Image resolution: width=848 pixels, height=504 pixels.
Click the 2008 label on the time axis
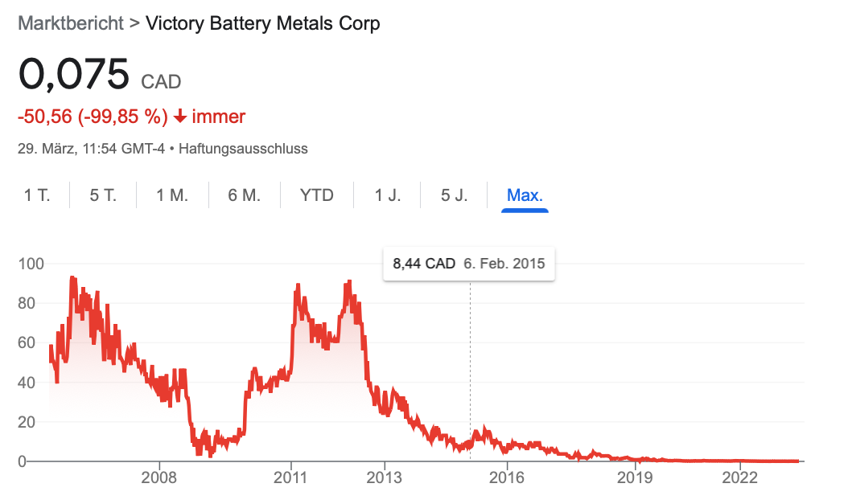[159, 477]
